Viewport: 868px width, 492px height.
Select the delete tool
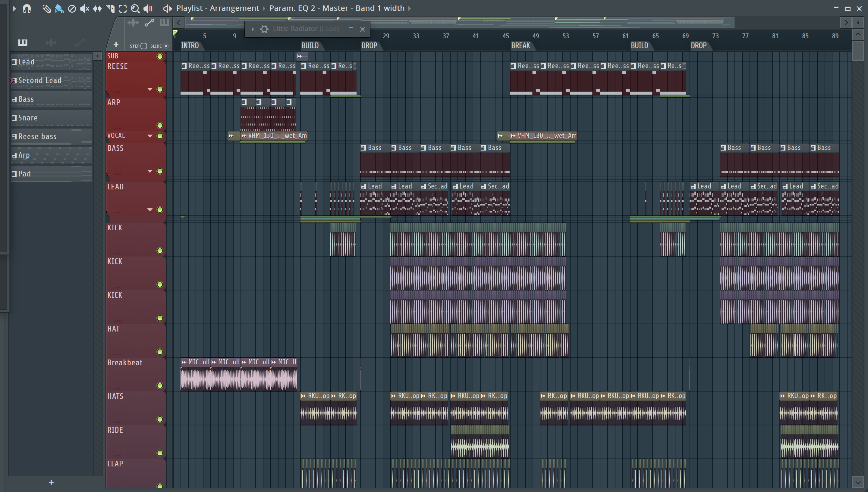(72, 8)
